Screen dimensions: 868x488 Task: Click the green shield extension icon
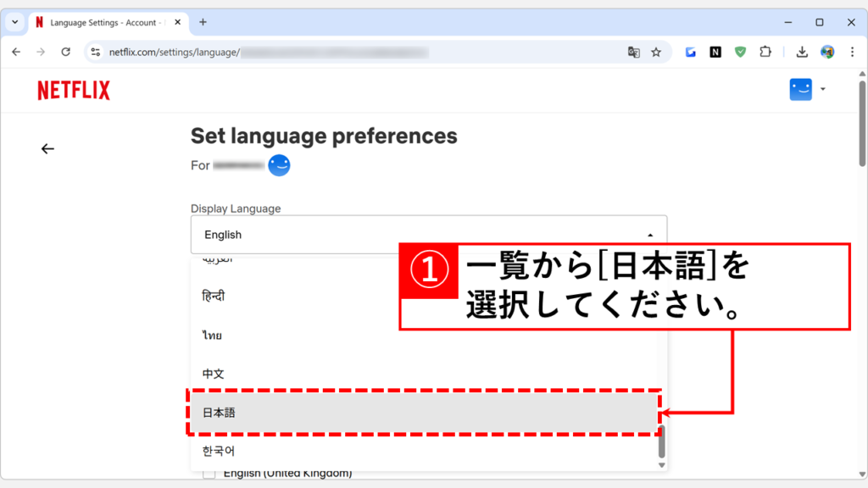click(740, 52)
